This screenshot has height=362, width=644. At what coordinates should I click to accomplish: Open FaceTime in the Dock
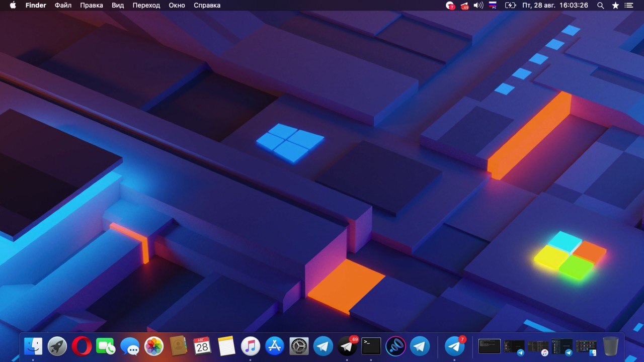coord(106,346)
